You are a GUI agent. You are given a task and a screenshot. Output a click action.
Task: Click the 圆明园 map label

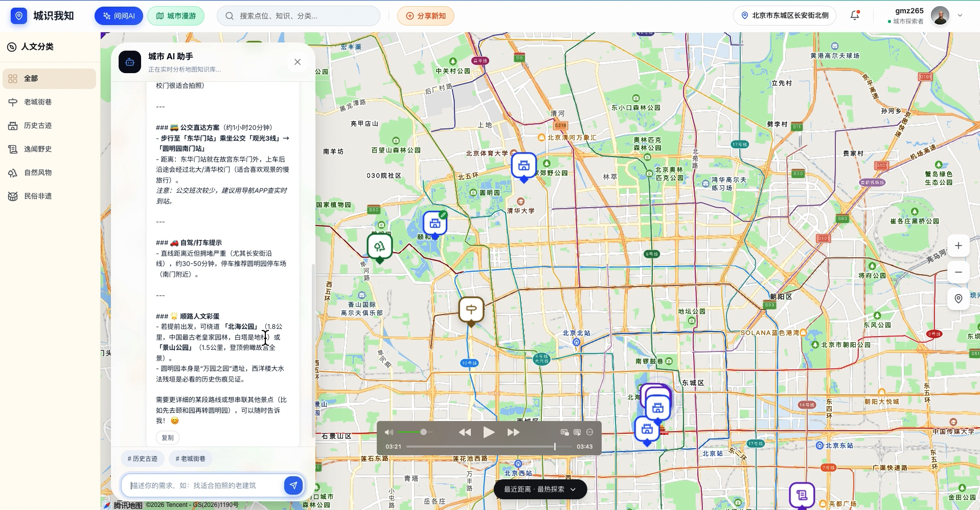point(489,193)
